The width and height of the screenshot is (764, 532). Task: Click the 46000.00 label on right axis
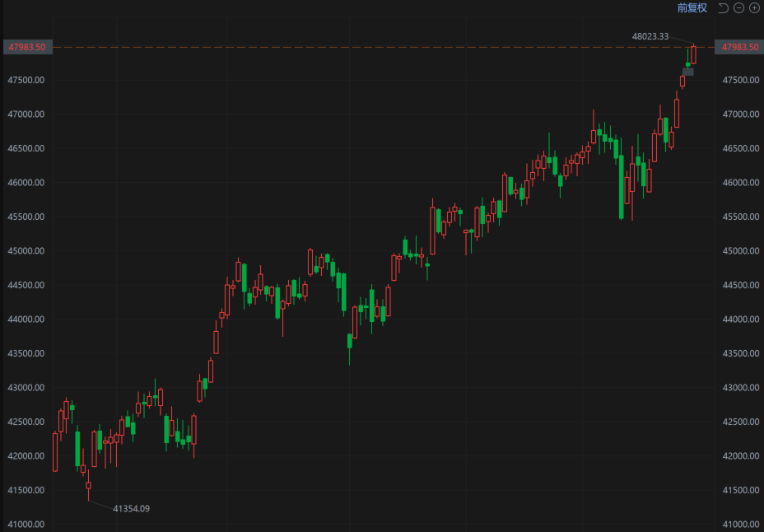coord(739,183)
